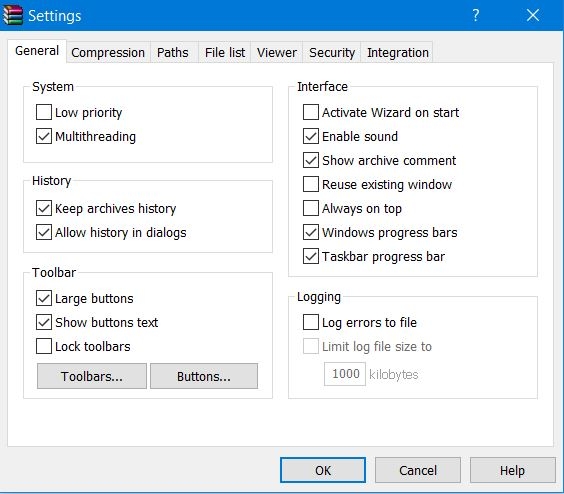Image resolution: width=564 pixels, height=494 pixels.
Task: Uncheck the Multithreading option
Action: (x=44, y=136)
